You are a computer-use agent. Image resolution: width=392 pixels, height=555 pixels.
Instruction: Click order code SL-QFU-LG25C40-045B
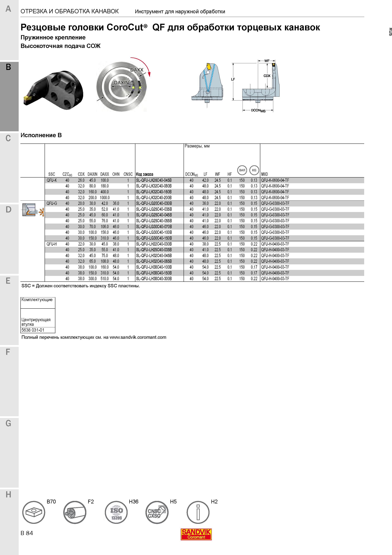[x=154, y=215]
